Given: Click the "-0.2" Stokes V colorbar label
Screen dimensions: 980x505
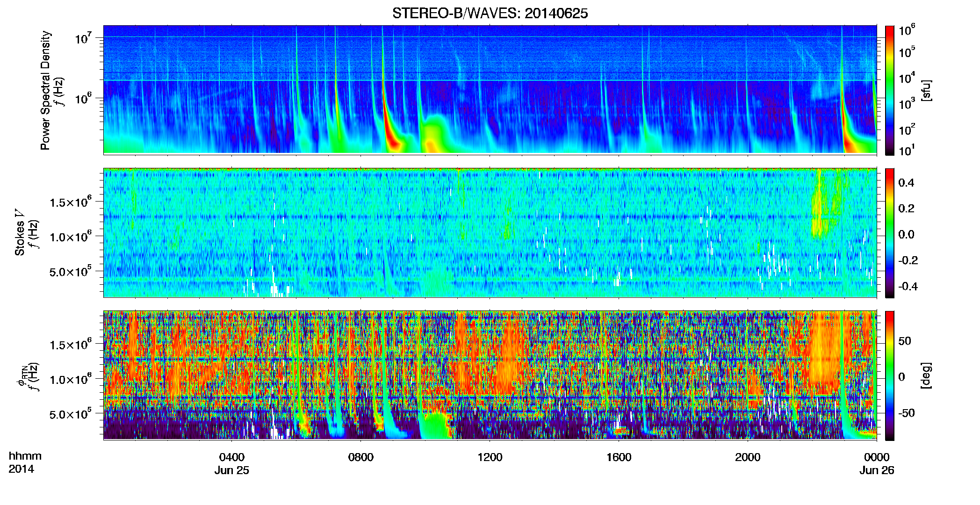Looking at the screenshot, I should (x=908, y=260).
